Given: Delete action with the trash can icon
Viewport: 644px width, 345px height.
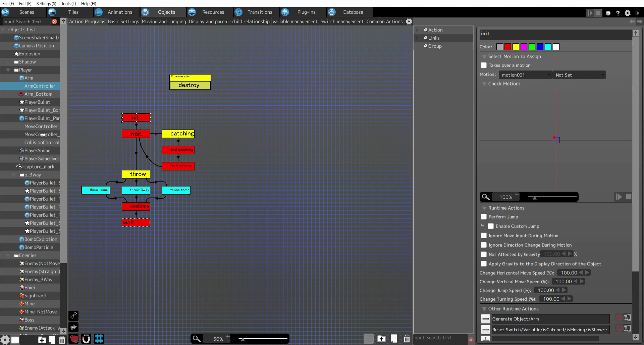Looking at the screenshot, I should point(407,339).
